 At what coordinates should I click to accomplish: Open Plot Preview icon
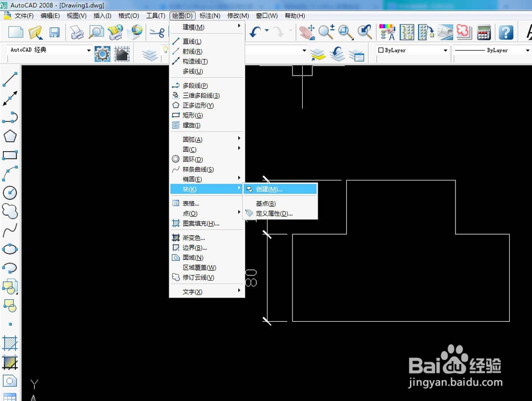point(96,32)
